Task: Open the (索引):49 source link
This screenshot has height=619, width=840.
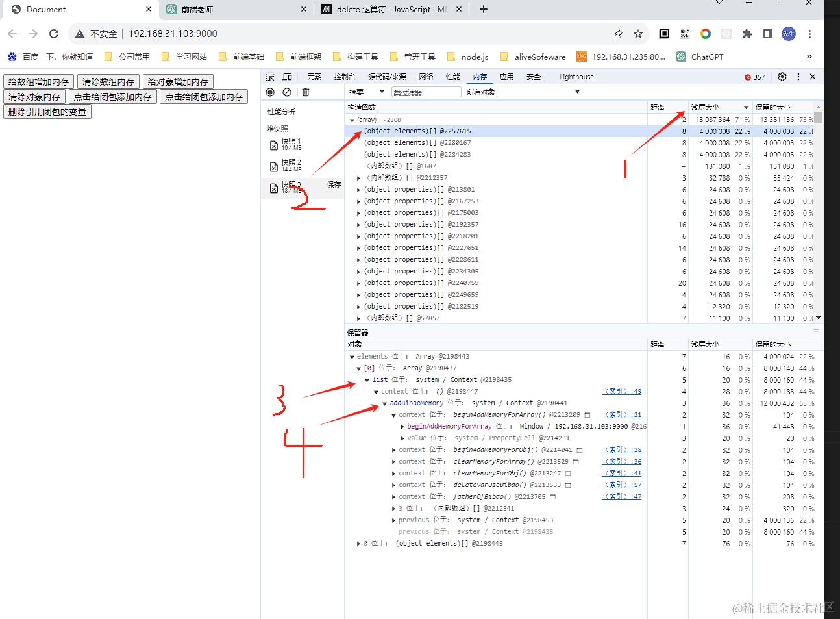Action: 623,392
